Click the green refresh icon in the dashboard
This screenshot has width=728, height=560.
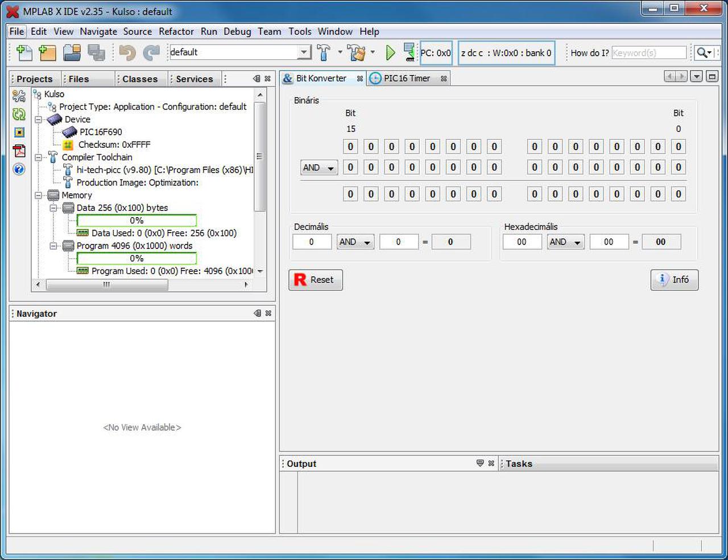pos(19,114)
